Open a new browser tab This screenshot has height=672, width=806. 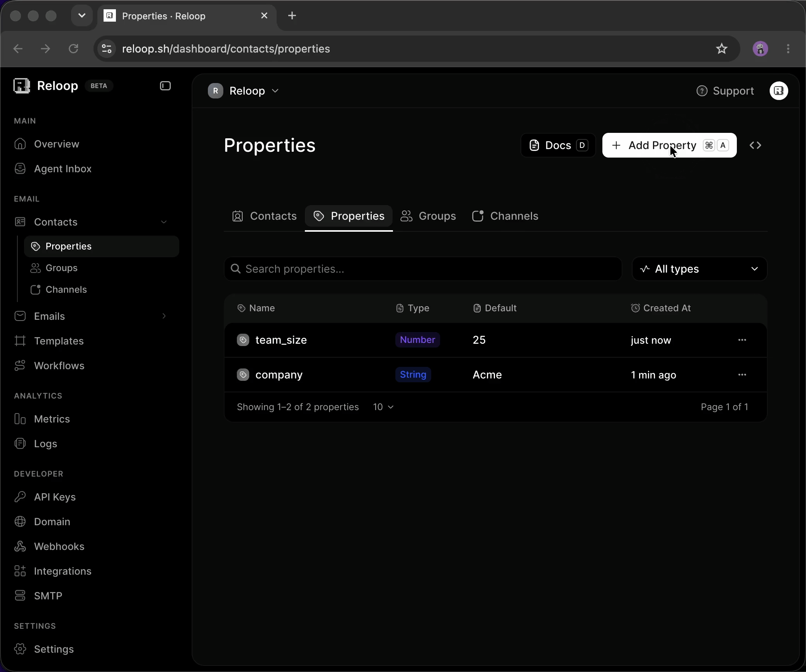coord(292,15)
